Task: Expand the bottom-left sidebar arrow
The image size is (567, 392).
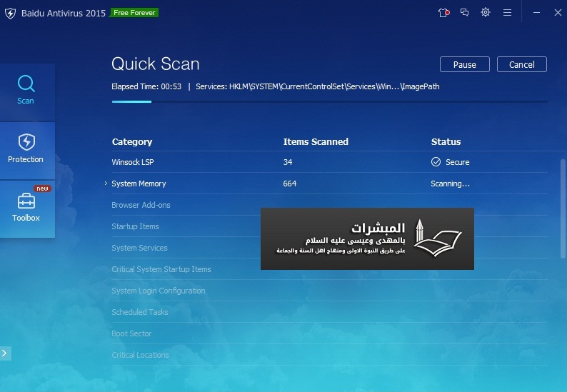Action: (x=5, y=353)
